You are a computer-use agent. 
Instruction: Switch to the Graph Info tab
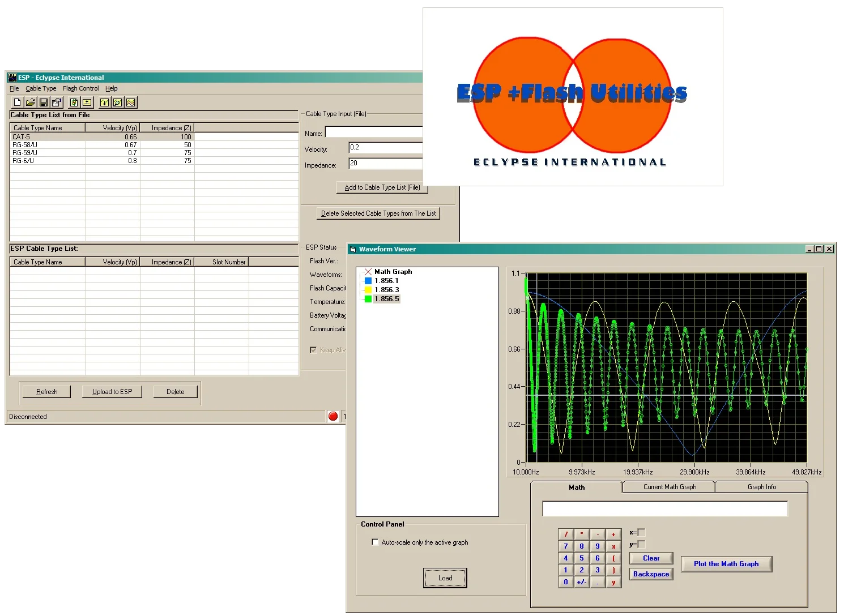coord(762,487)
